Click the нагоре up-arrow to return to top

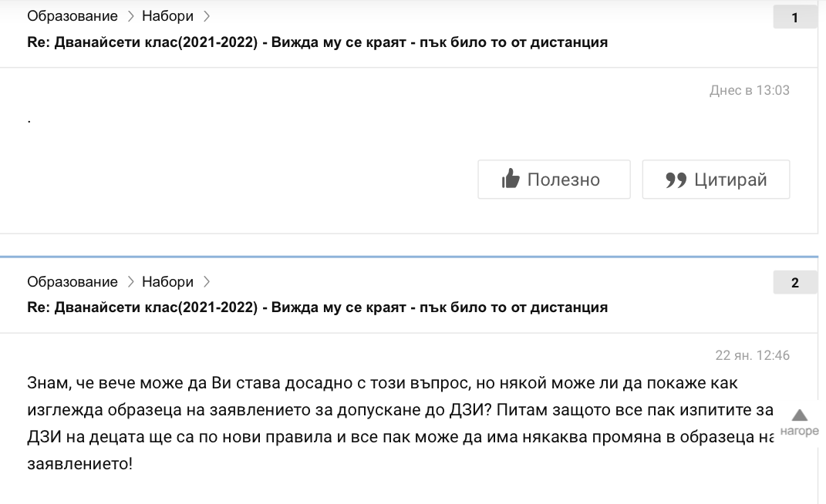pyautogui.click(x=799, y=416)
